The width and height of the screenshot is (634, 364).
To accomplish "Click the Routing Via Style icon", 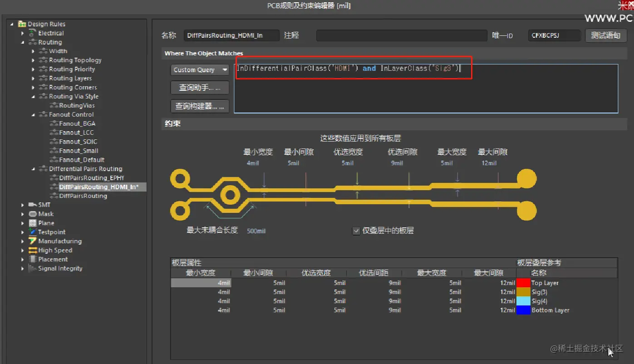I will click(43, 97).
